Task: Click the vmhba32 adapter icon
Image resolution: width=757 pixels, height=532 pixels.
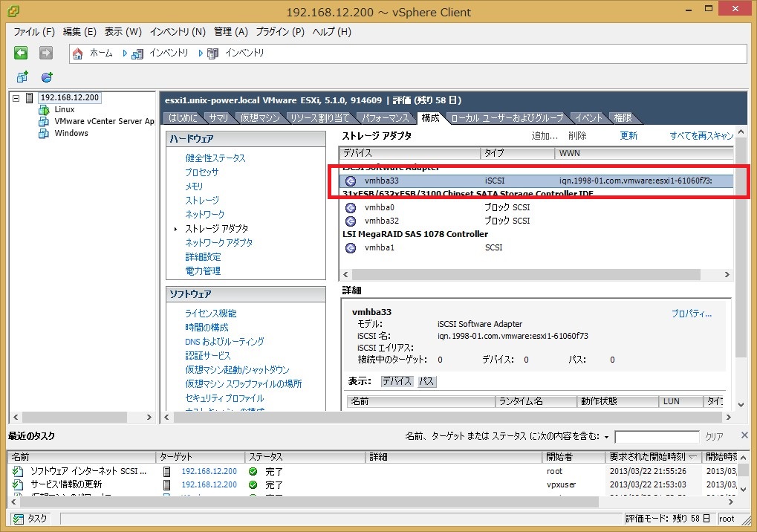Action: point(351,221)
